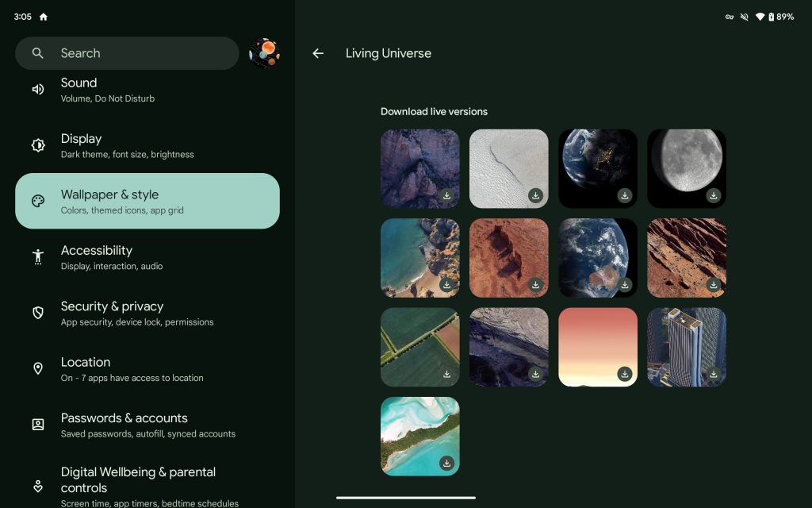
Task: Select the Earth at night wallpaper thumbnail
Action: point(597,167)
